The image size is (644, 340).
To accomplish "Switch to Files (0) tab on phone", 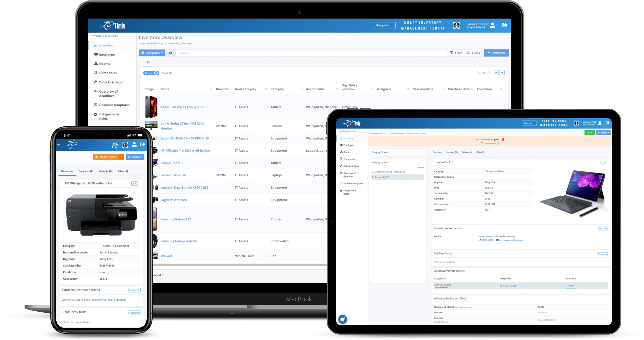I will pyautogui.click(x=123, y=171).
